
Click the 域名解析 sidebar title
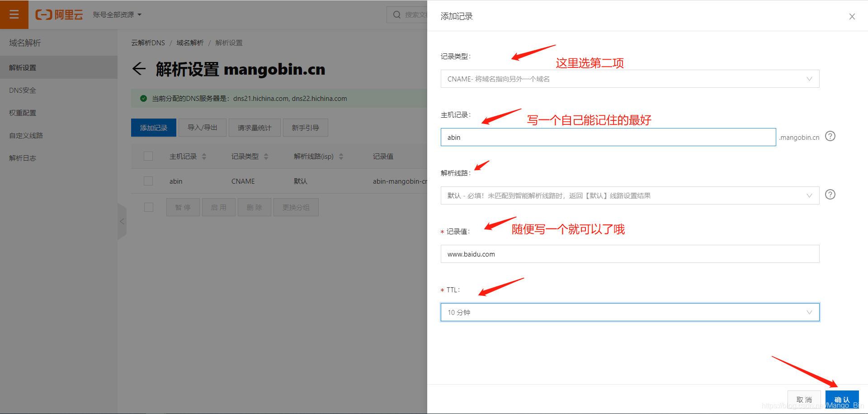pyautogui.click(x=25, y=43)
